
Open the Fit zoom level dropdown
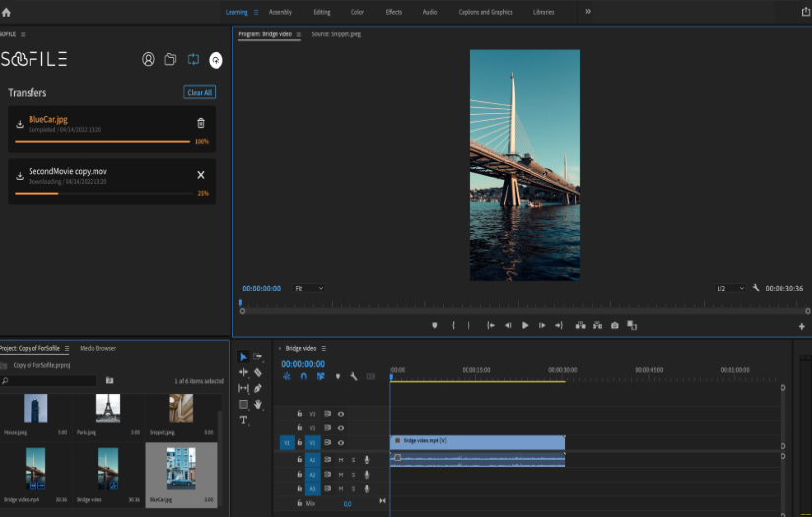309,288
